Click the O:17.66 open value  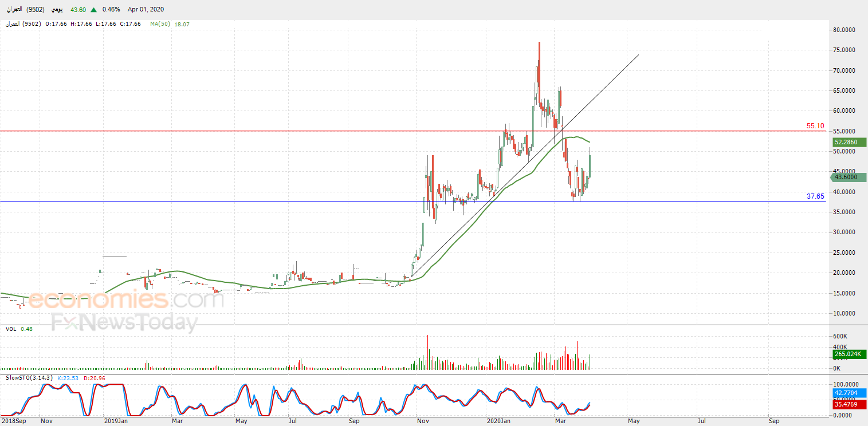click(57, 24)
